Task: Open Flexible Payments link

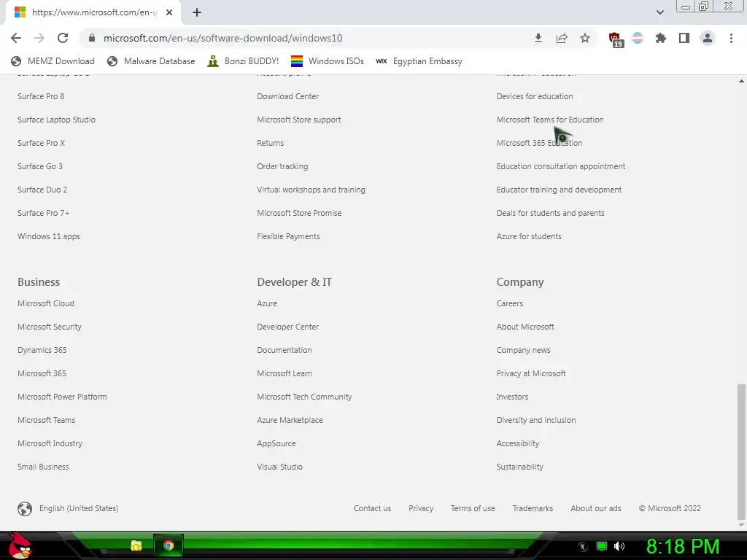Action: click(288, 236)
